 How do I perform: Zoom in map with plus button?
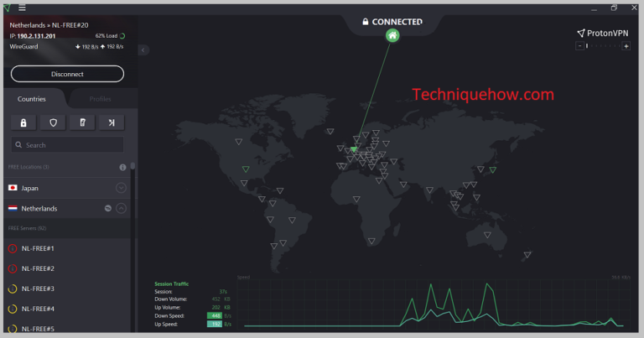(626, 46)
